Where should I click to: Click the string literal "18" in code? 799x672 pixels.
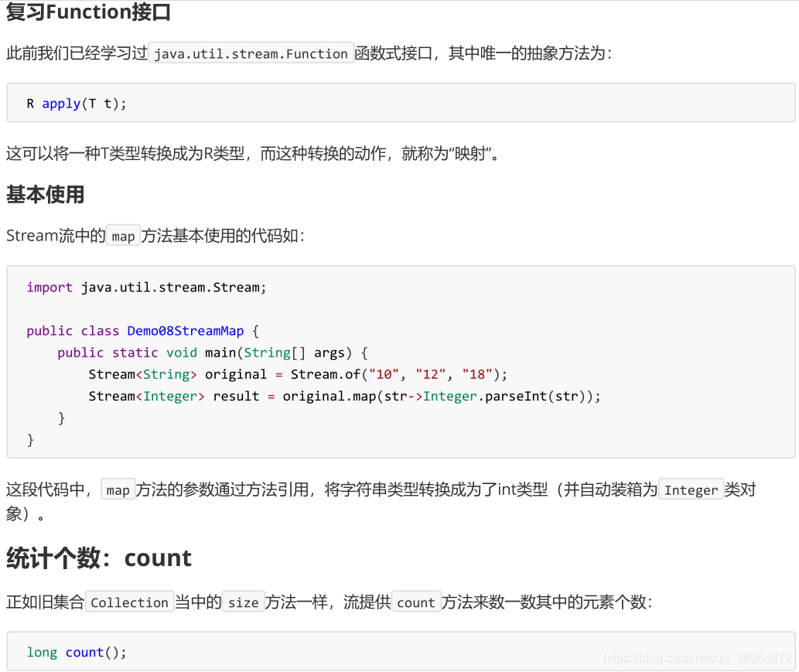477,374
